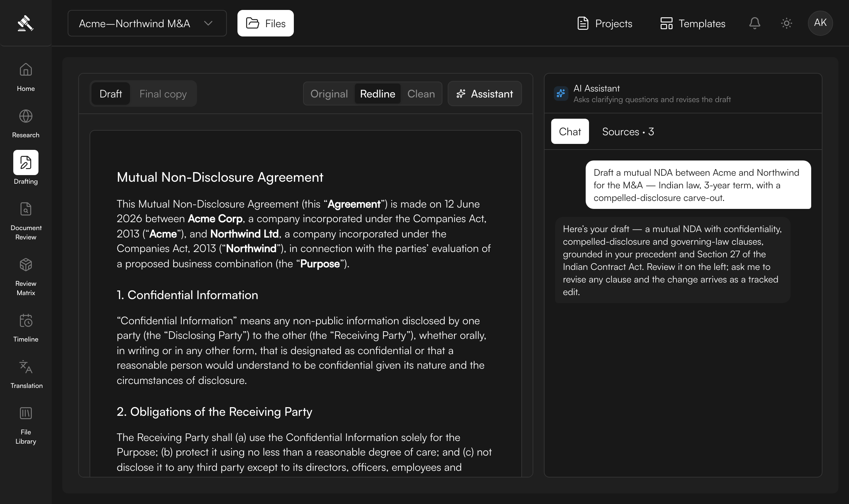The height and width of the screenshot is (504, 849).
Task: Toggle the light theme sun icon
Action: 787,23
